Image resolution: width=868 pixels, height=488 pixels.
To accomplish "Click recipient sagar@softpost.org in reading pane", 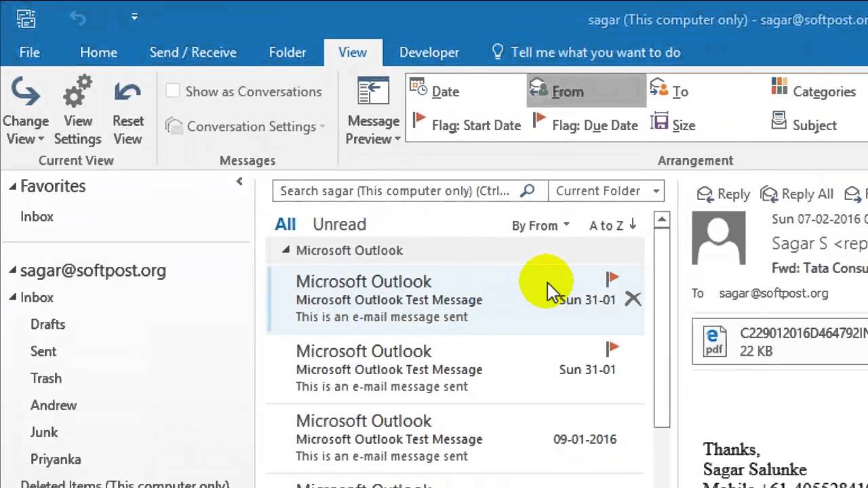I will 774,293.
